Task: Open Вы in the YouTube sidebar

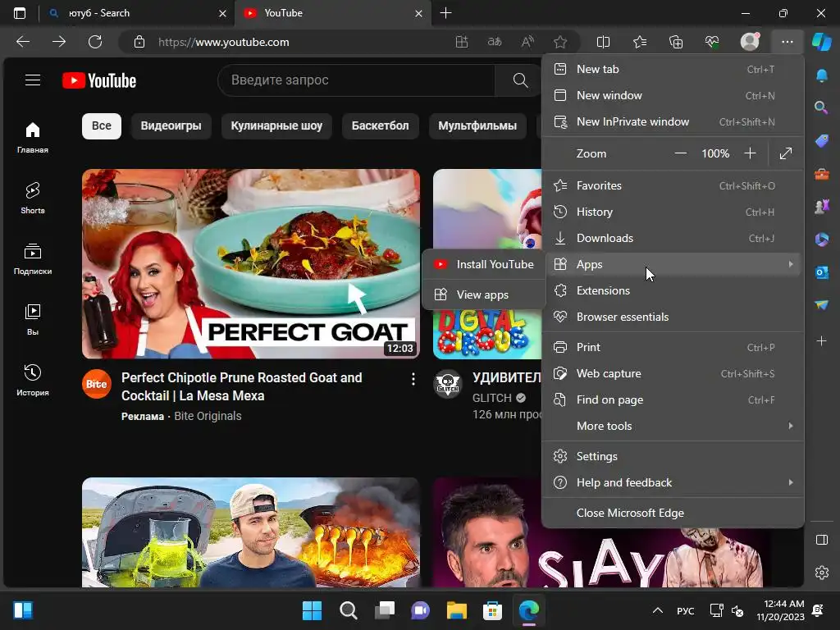Action: tap(33, 320)
